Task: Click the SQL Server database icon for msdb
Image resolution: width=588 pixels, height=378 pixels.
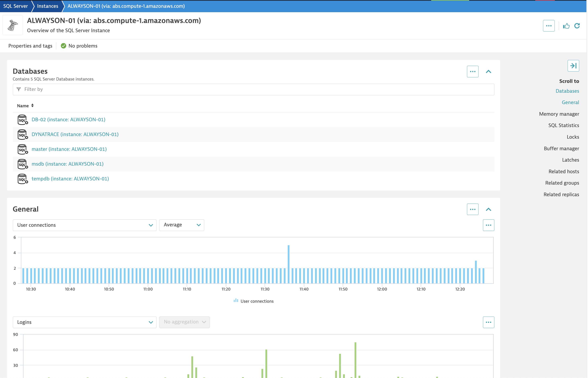Action: 22,164
